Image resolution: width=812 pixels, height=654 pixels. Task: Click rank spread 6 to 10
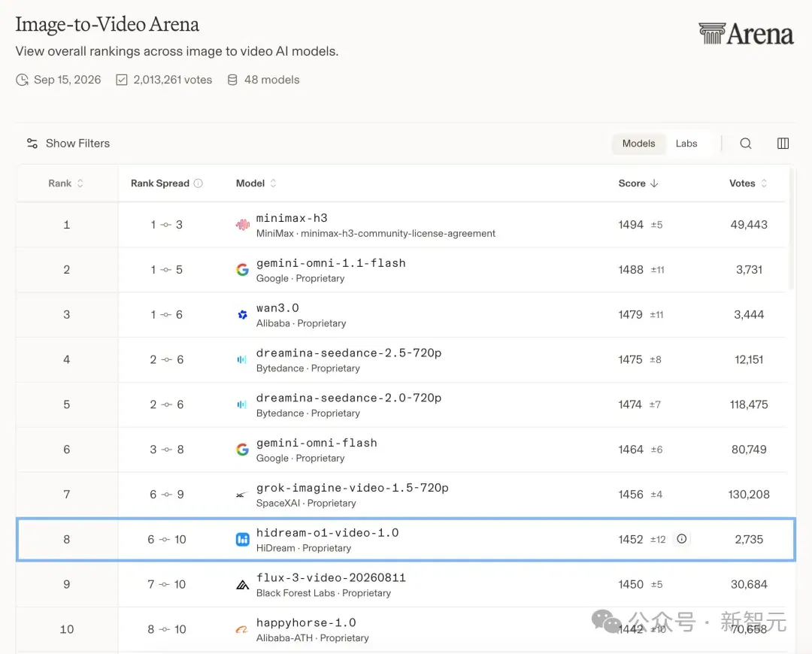tap(167, 540)
